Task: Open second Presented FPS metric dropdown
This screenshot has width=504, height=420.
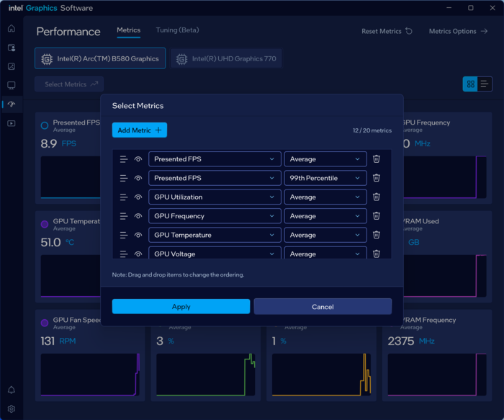Action: point(215,178)
